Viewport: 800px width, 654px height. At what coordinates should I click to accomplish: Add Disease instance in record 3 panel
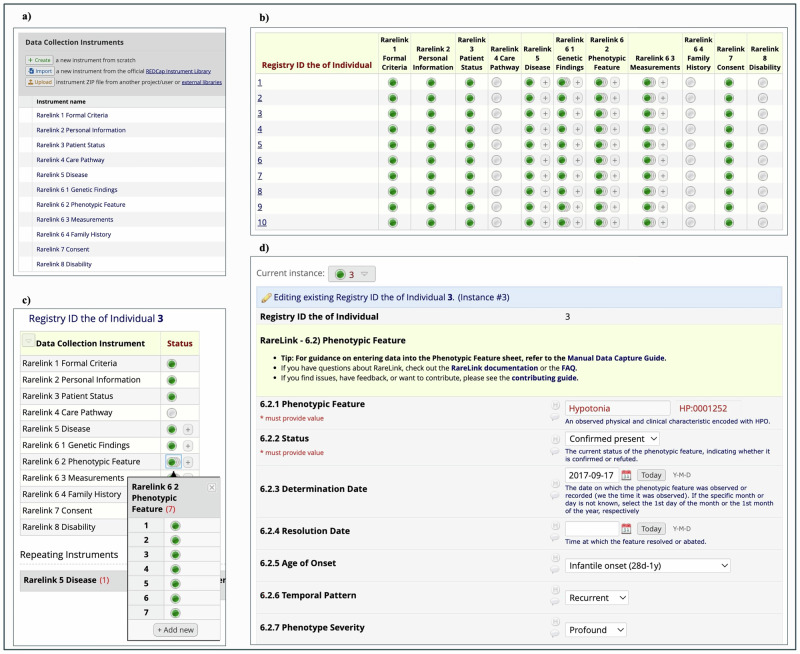coord(188,430)
